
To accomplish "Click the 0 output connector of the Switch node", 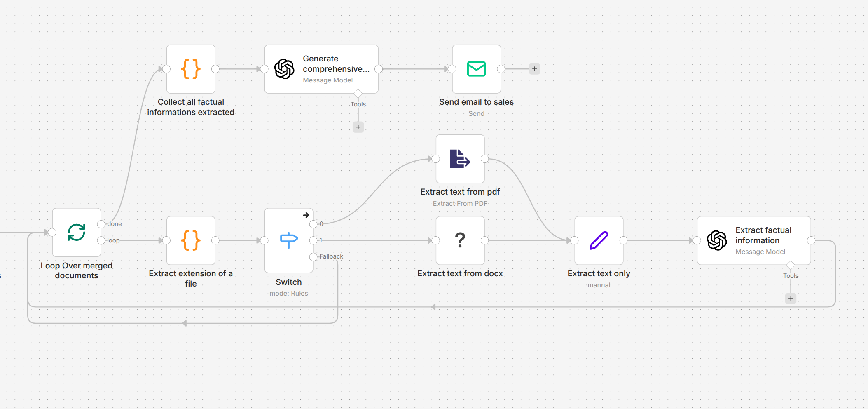I will point(313,224).
